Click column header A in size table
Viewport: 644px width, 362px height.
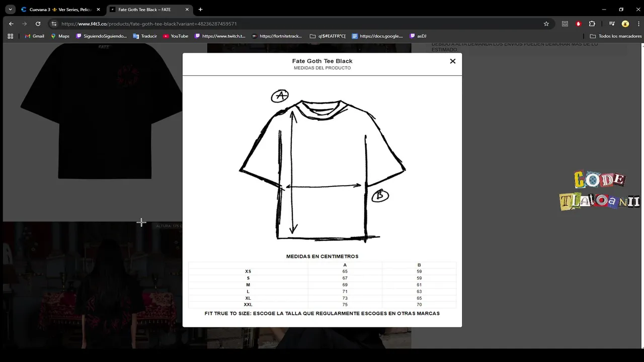(x=345, y=265)
